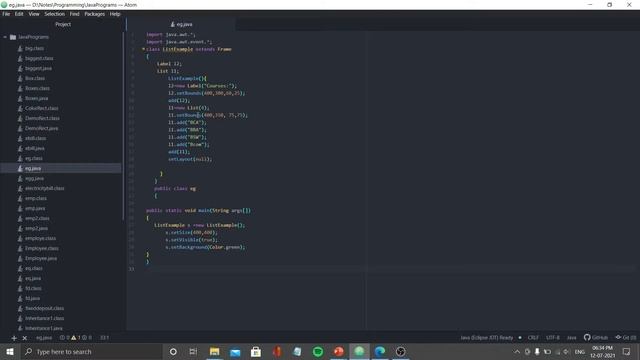Click the setBackground(Color.green) code line
The width and height of the screenshot is (640, 360).
click(205, 247)
